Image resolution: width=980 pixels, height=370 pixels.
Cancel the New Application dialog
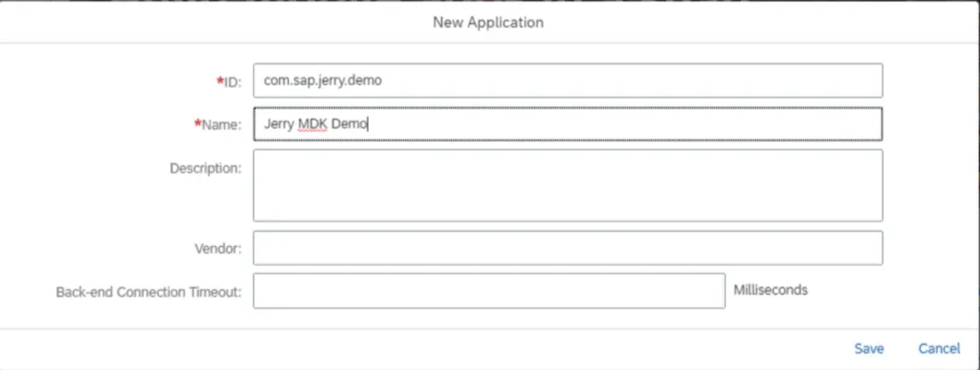tap(939, 349)
